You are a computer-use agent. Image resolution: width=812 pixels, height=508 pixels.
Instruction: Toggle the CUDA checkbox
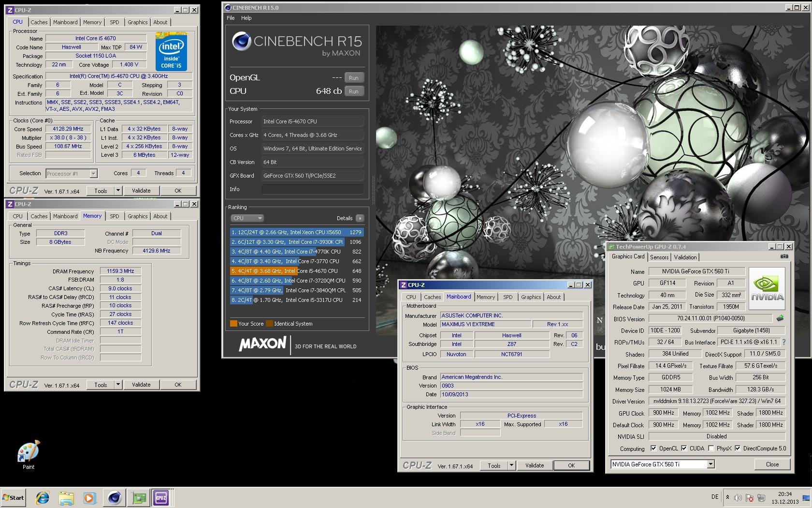click(684, 448)
